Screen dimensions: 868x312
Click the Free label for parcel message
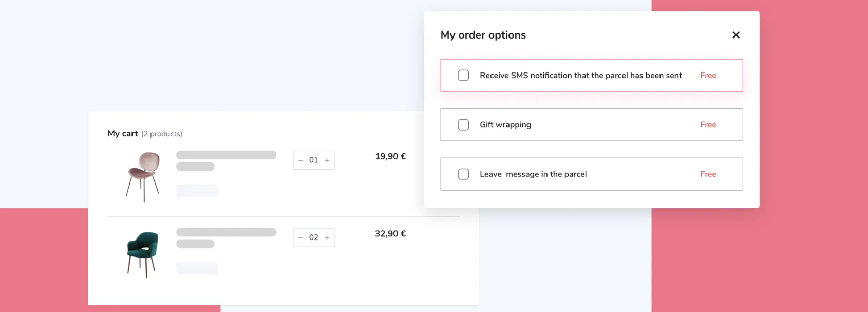[708, 174]
